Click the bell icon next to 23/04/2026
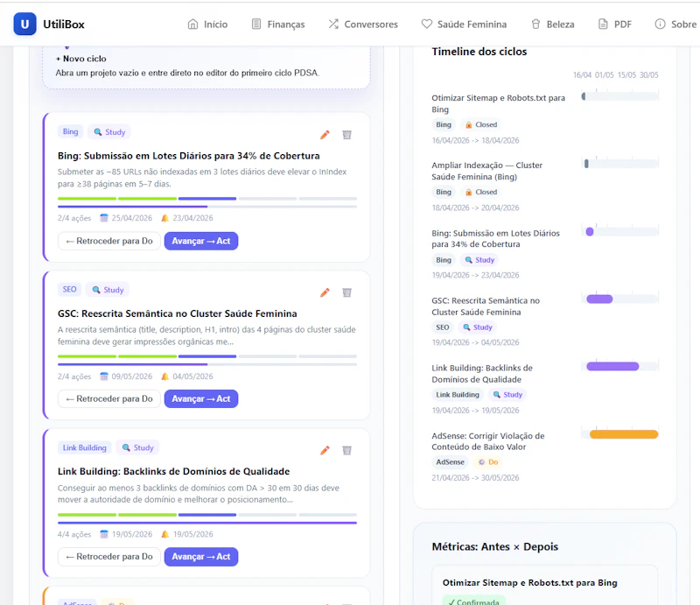Image resolution: width=700 pixels, height=605 pixels. click(x=165, y=218)
